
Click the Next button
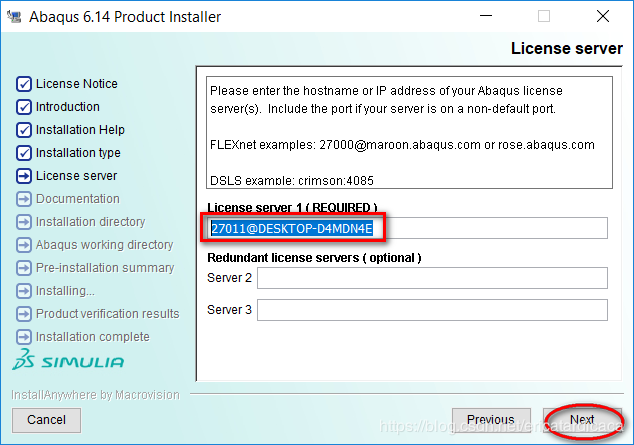point(582,420)
